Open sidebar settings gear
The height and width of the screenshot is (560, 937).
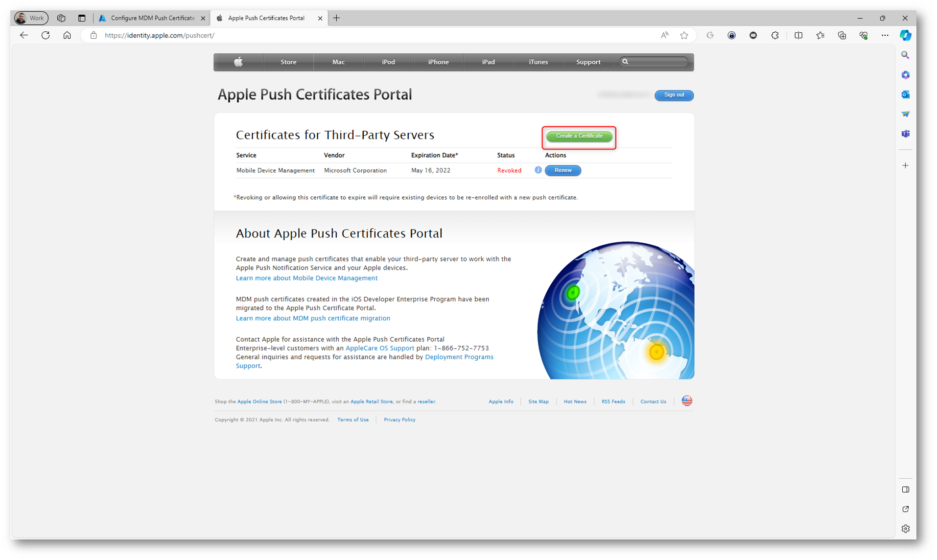(905, 529)
